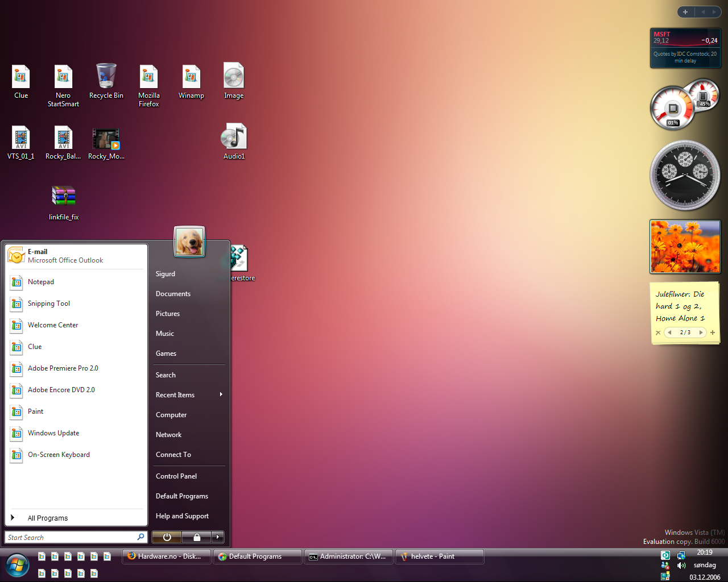The image size is (728, 582).
Task: Go to the next note arrow
Action: pyautogui.click(x=701, y=332)
